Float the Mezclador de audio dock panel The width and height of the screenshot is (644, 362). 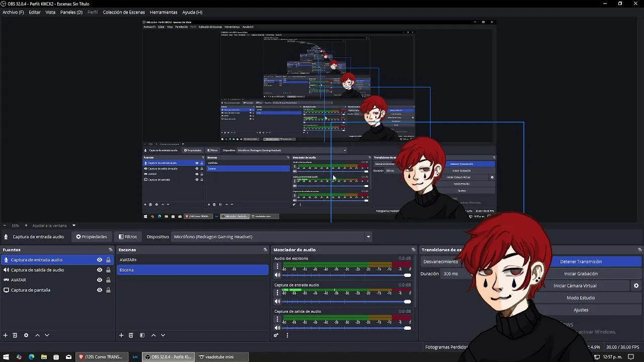(414, 250)
